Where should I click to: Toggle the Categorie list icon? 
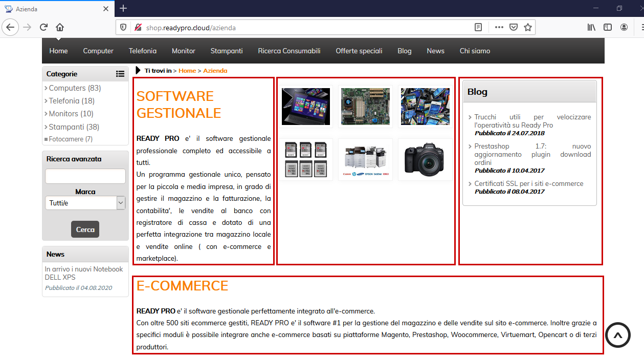pos(120,74)
